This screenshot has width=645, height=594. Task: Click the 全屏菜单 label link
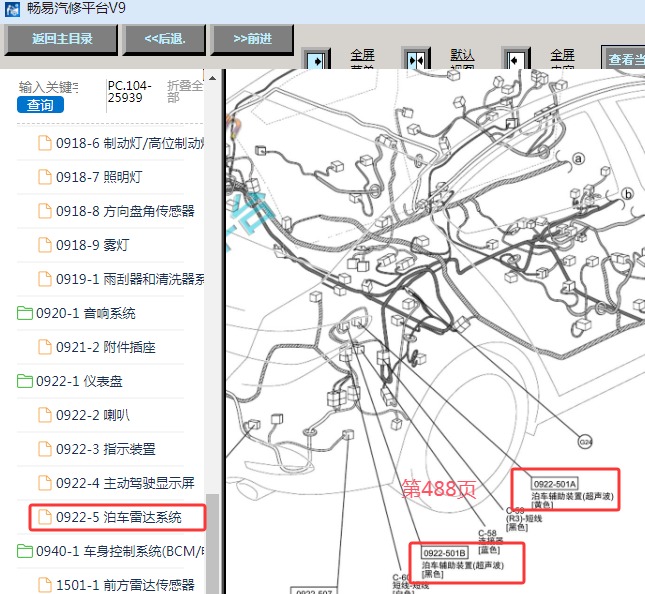coord(362,58)
